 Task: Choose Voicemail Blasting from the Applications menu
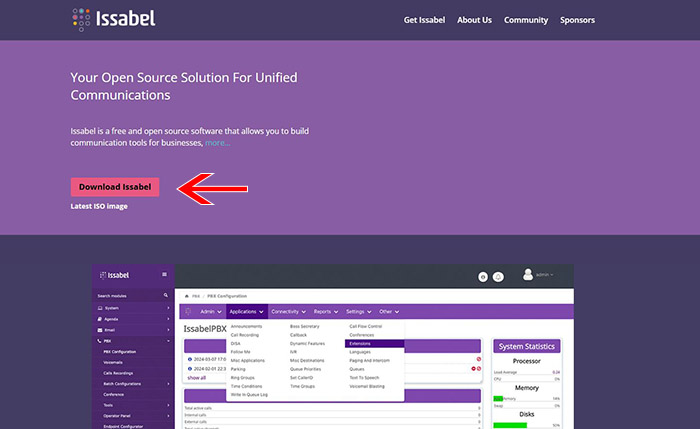pyautogui.click(x=367, y=386)
